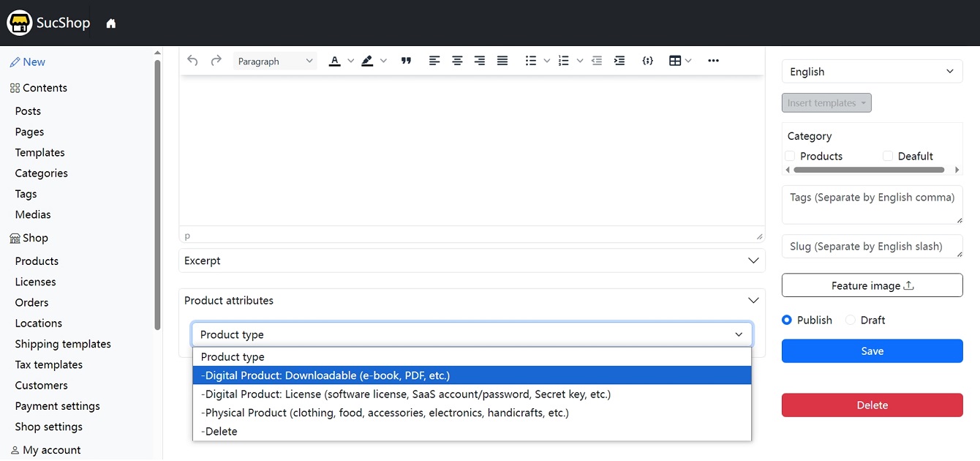This screenshot has width=980, height=461.
Task: Click the curly braces code icon
Action: [x=647, y=61]
